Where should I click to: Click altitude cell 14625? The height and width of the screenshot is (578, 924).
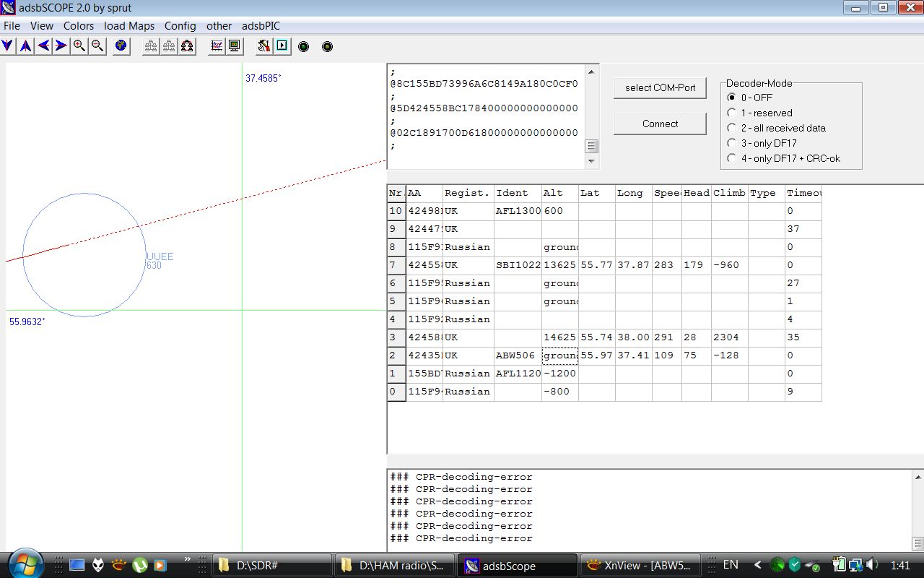click(x=560, y=337)
